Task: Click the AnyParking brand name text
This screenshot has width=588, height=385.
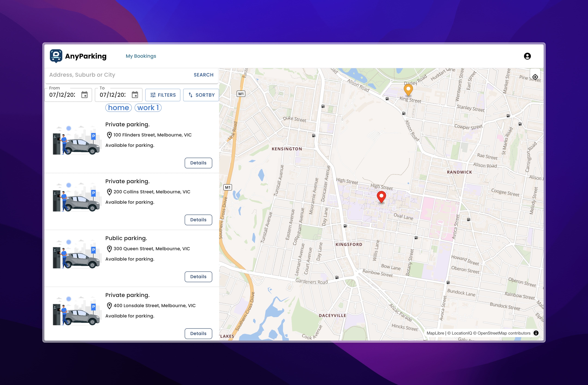Action: (x=86, y=56)
